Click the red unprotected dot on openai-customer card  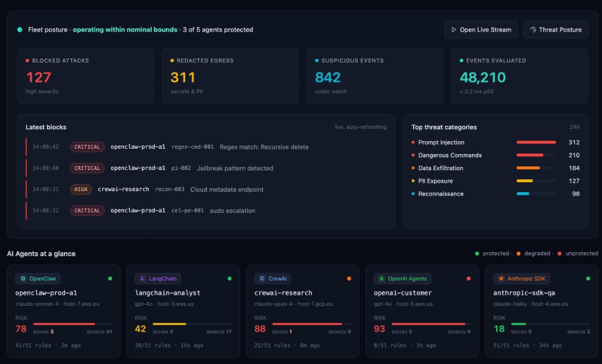point(469,278)
